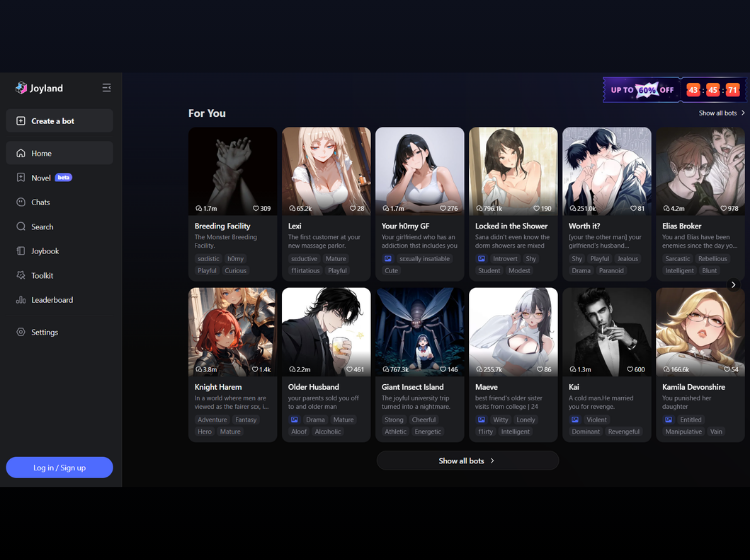The image size is (750, 560).
Task: Open the Home menu item
Action: click(x=59, y=153)
